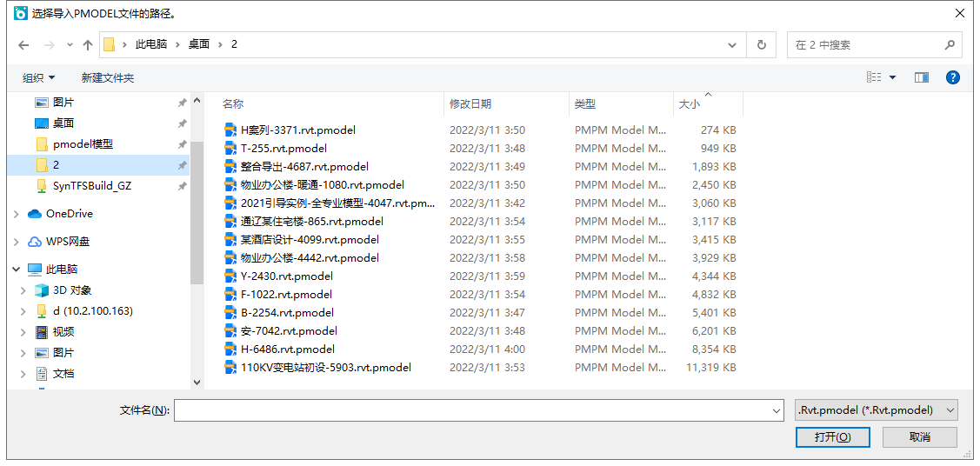Click the Go forward arrow
980x466 pixels.
coord(49,45)
